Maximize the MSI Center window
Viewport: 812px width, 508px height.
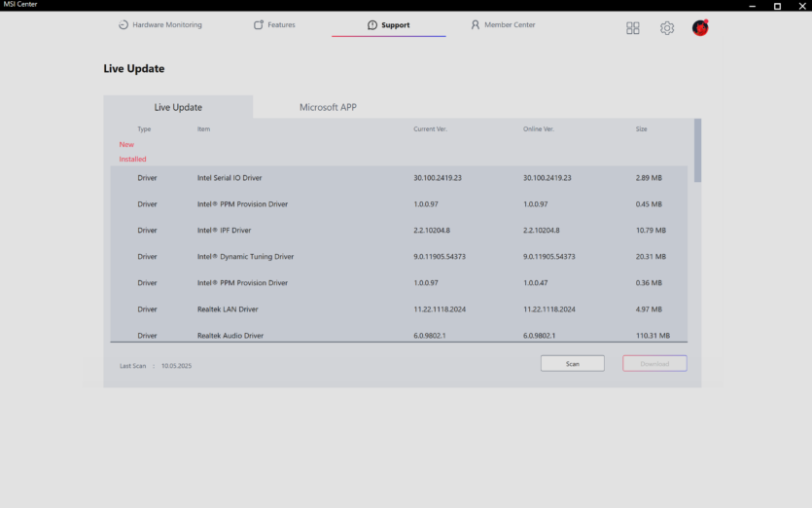777,6
